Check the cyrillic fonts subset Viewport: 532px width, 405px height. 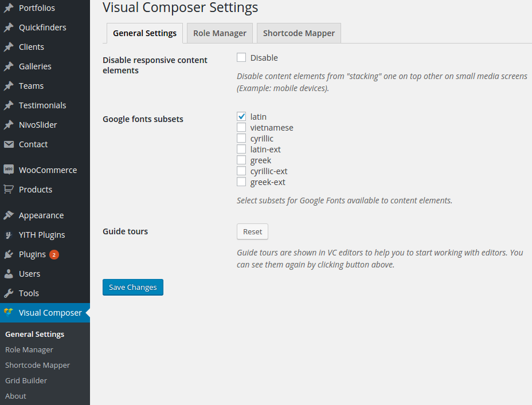(241, 138)
